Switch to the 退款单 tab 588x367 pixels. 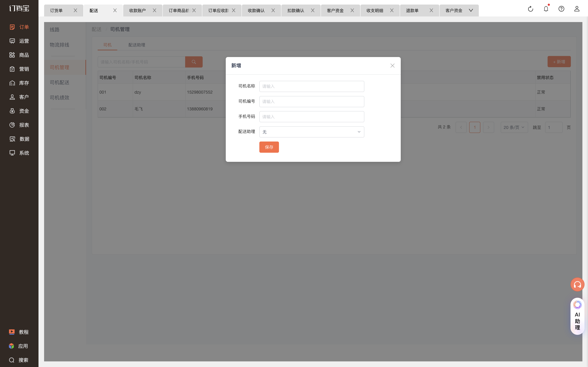click(412, 10)
